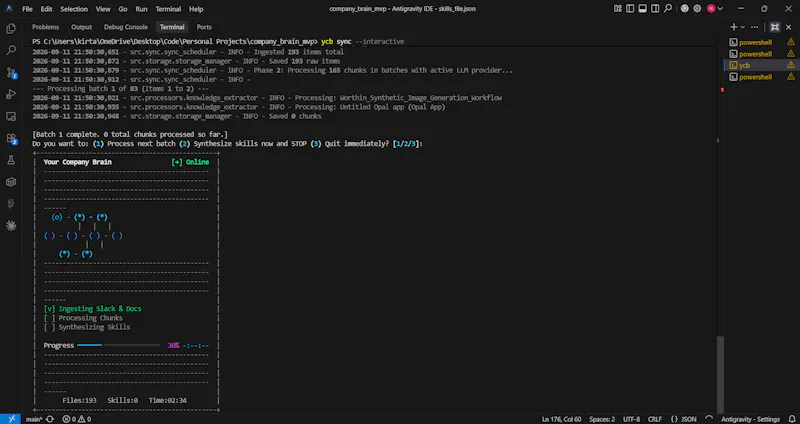Open the Remote Explorer view
The image size is (800, 424).
[11, 116]
